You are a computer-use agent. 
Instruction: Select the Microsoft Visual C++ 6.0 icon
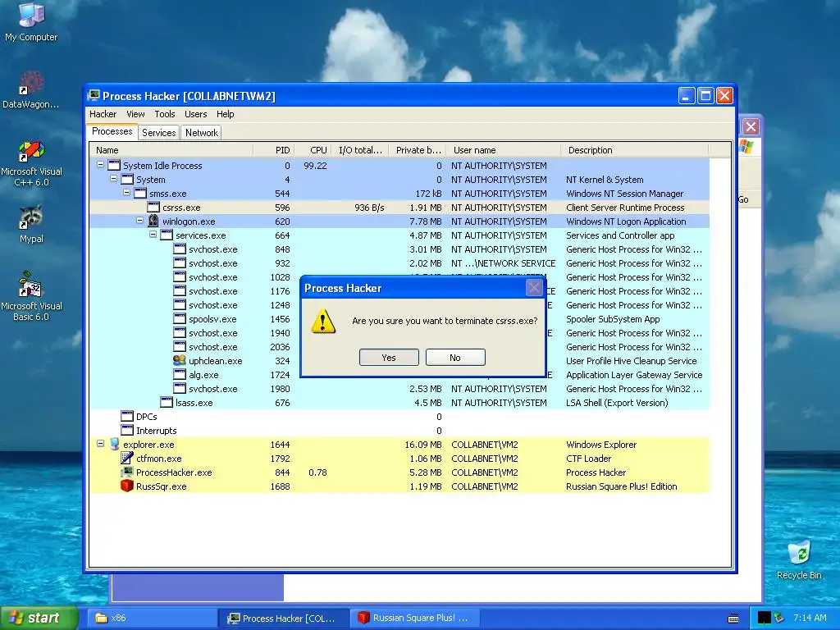(31, 163)
